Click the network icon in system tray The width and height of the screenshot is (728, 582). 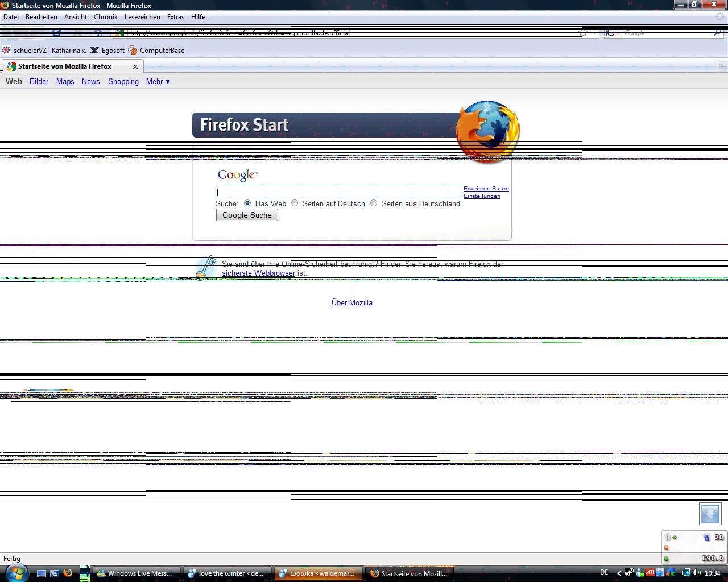(686, 573)
